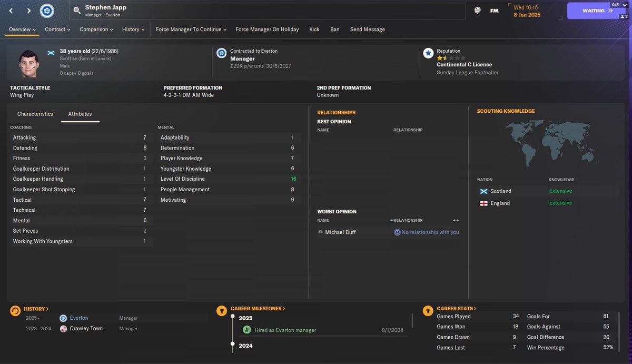The width and height of the screenshot is (632, 364).
Task: Open Crawley Town link in history
Action: [x=86, y=329]
